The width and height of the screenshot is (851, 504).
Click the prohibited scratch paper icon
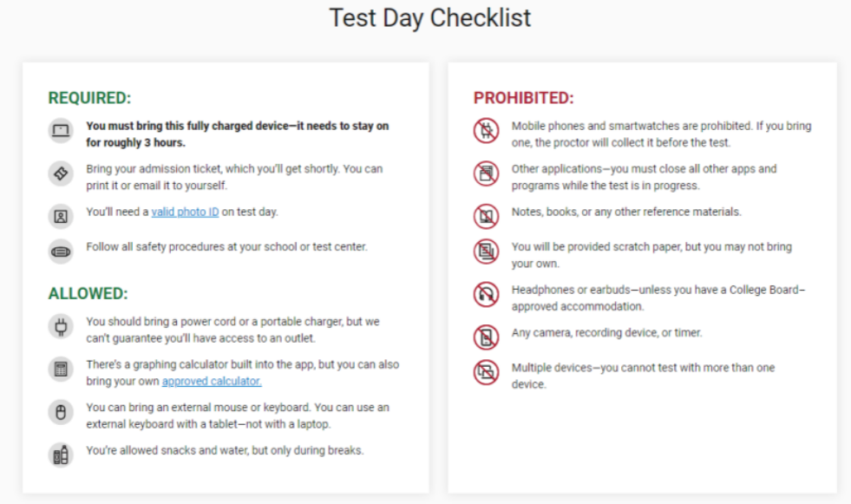click(x=486, y=252)
